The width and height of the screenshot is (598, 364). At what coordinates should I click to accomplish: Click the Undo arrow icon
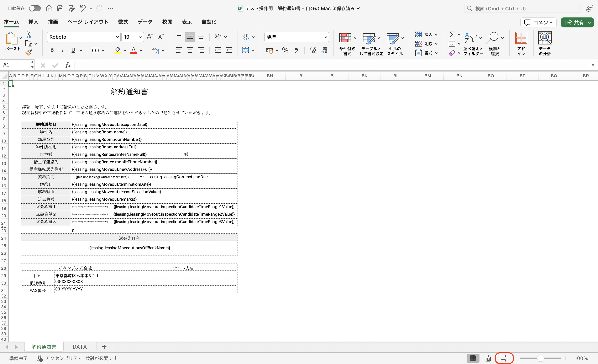tap(83, 9)
